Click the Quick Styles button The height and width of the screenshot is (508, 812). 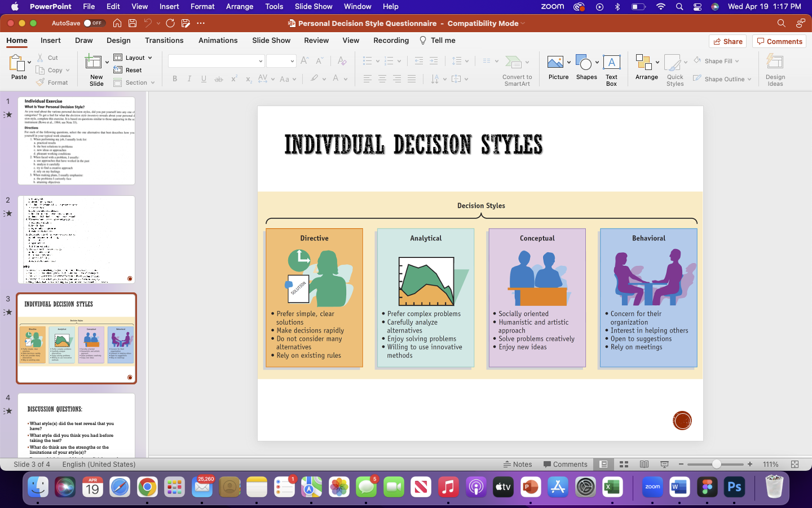click(x=675, y=71)
